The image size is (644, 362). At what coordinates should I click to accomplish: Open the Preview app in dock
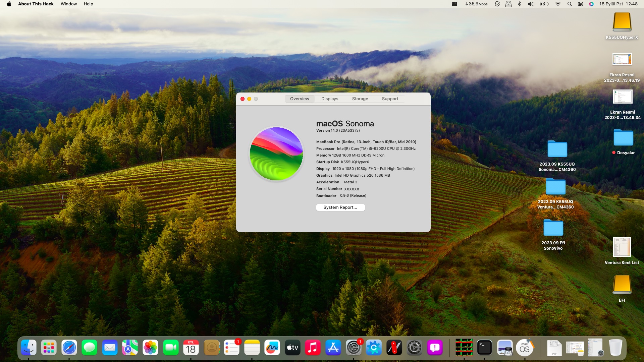(504, 348)
